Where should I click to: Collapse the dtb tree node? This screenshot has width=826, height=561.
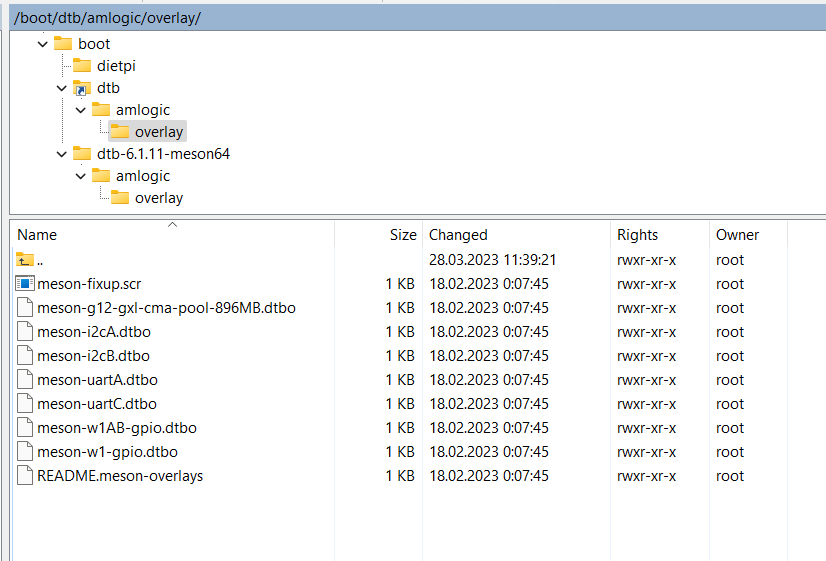pyautogui.click(x=62, y=88)
